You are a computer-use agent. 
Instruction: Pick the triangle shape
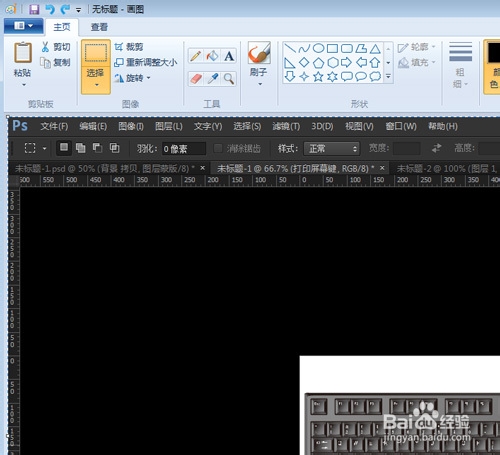pos(375,49)
